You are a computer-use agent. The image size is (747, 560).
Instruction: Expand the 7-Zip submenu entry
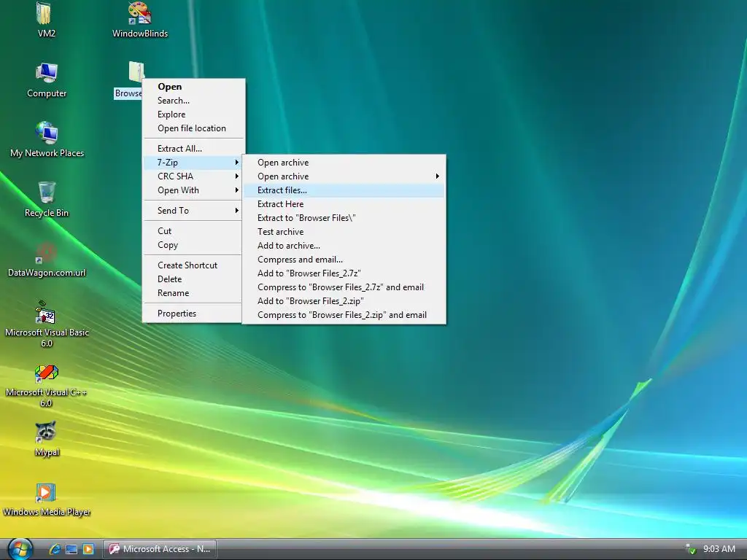coord(194,163)
